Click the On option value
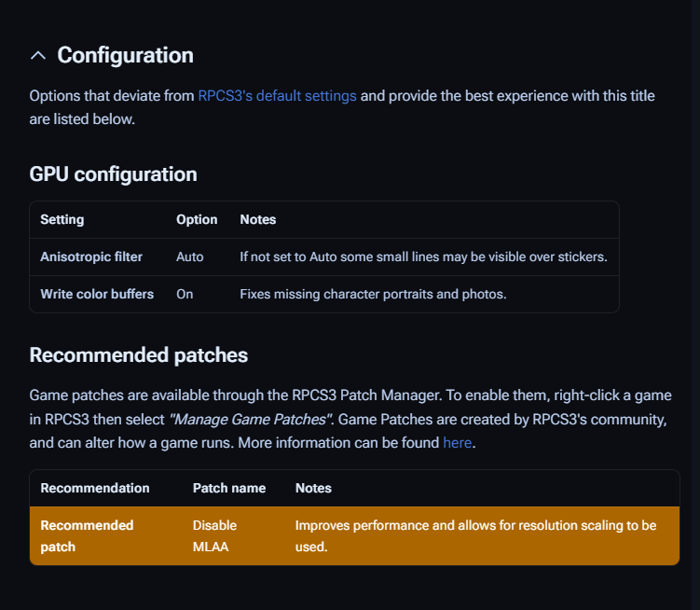The image size is (700, 610). click(x=185, y=294)
